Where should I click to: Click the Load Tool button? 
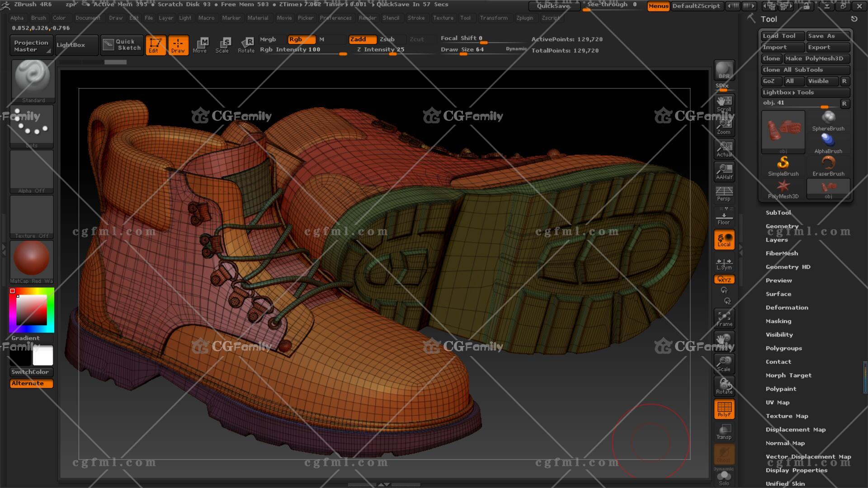[782, 36]
